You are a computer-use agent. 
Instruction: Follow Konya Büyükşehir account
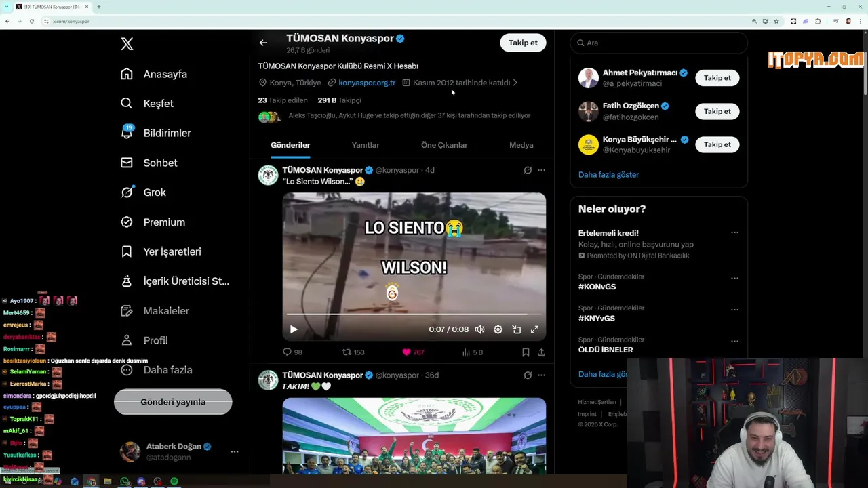717,144
